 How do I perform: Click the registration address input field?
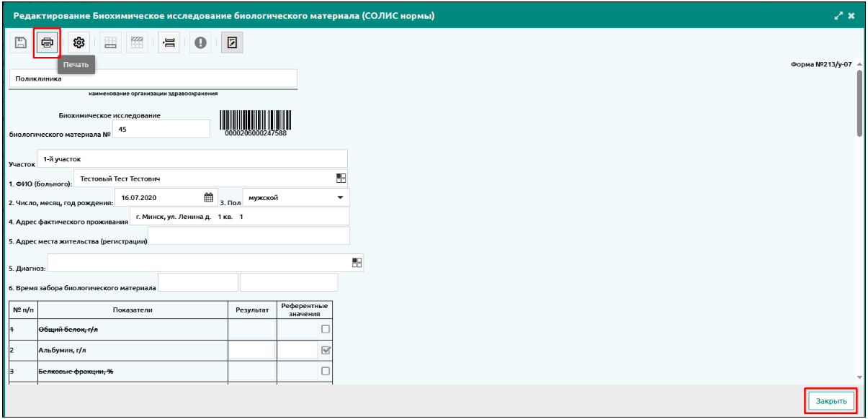coord(249,236)
